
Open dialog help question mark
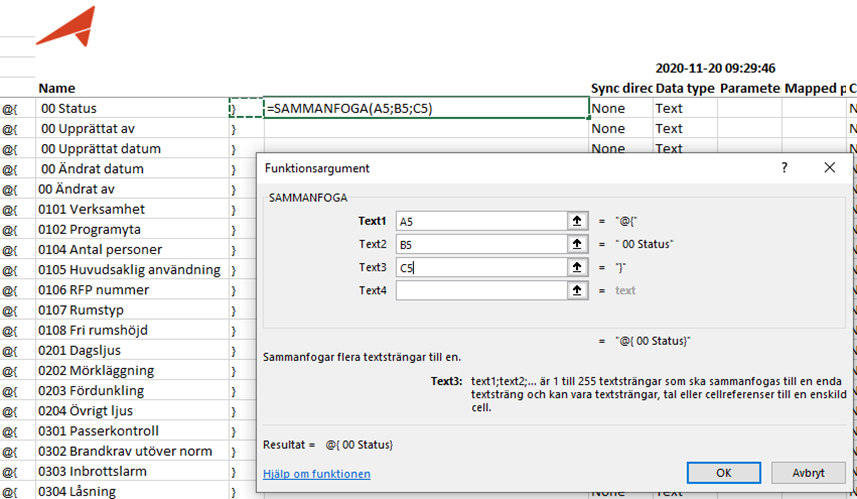coord(784,168)
